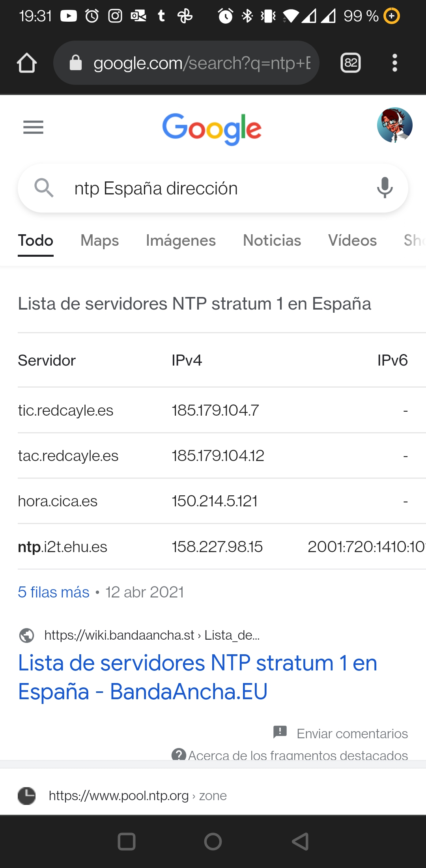Switch to the Imágenes tab
Image resolution: width=426 pixels, height=868 pixels.
[181, 240]
